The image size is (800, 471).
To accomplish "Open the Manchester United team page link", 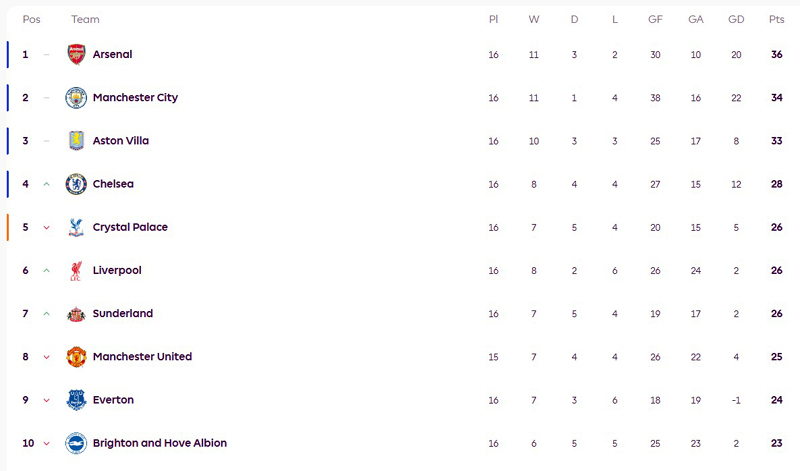I will pyautogui.click(x=142, y=357).
